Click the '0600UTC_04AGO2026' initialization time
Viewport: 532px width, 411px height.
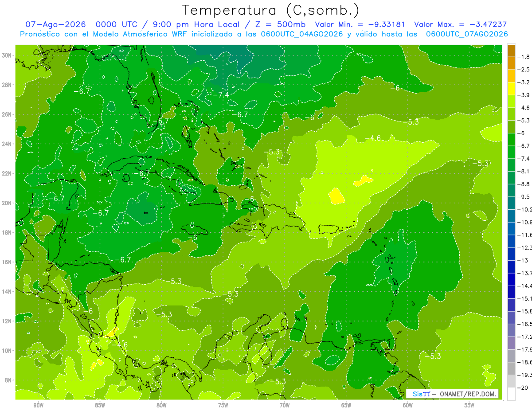[x=301, y=34]
